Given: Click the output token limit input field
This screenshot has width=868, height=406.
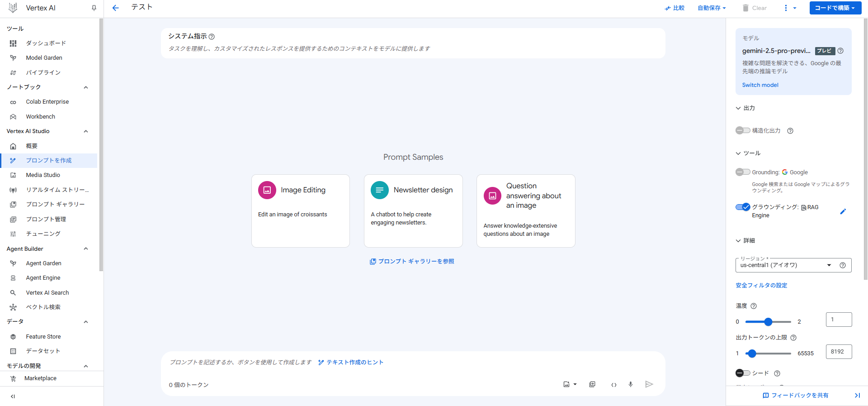Looking at the screenshot, I should pyautogui.click(x=839, y=352).
